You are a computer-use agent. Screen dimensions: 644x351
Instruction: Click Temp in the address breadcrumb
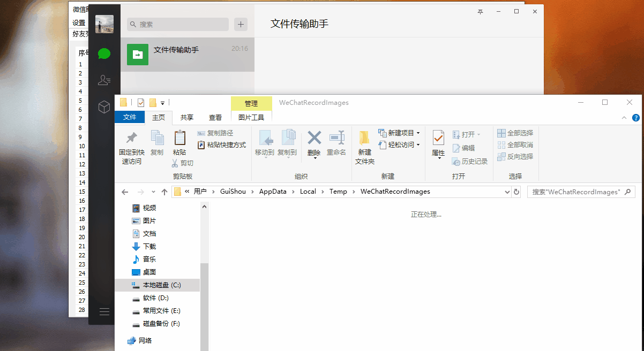(x=338, y=192)
